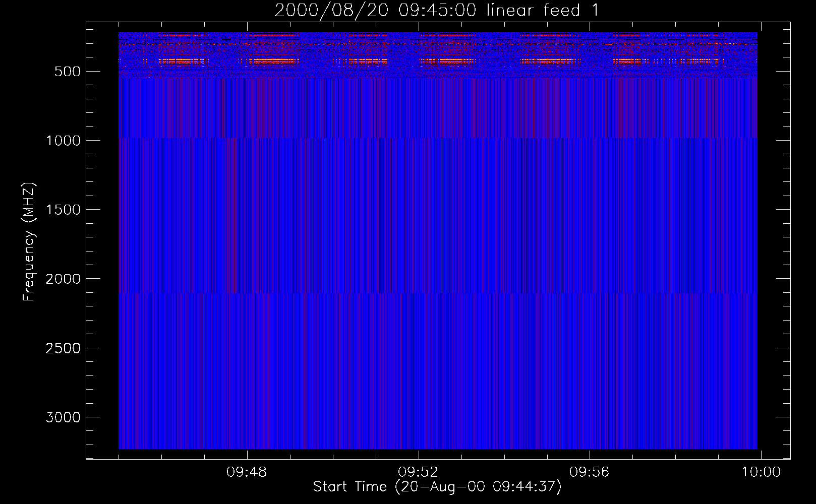The image size is (816, 504).
Task: Select the 1500 frequency tick label
Action: pos(63,210)
